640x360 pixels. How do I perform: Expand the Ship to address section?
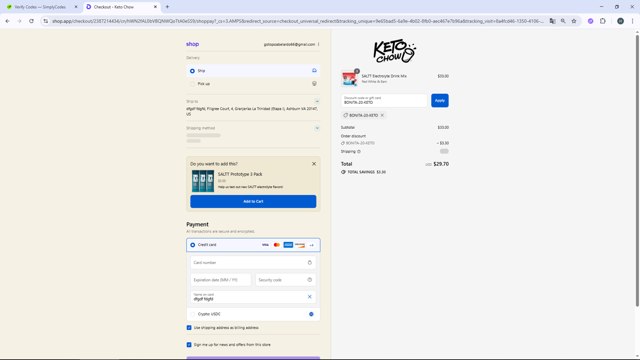pyautogui.click(x=317, y=101)
